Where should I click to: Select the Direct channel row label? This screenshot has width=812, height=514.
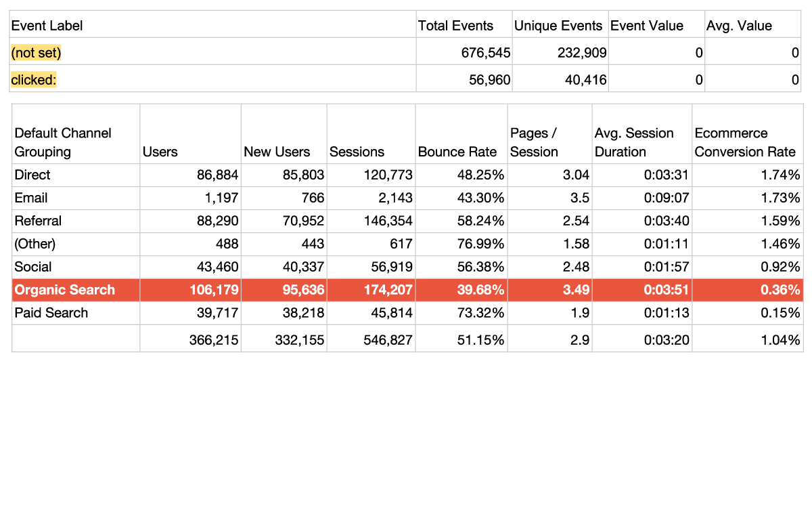tap(32, 175)
